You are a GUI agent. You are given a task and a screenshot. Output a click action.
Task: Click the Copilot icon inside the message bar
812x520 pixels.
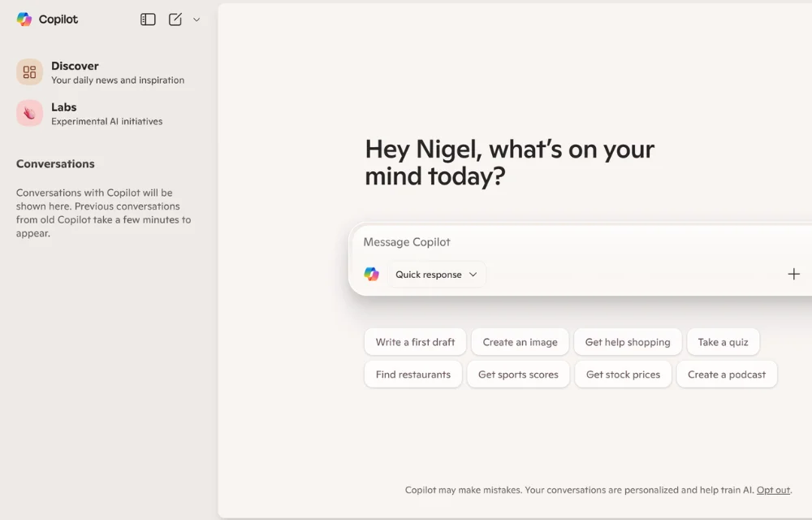point(371,274)
